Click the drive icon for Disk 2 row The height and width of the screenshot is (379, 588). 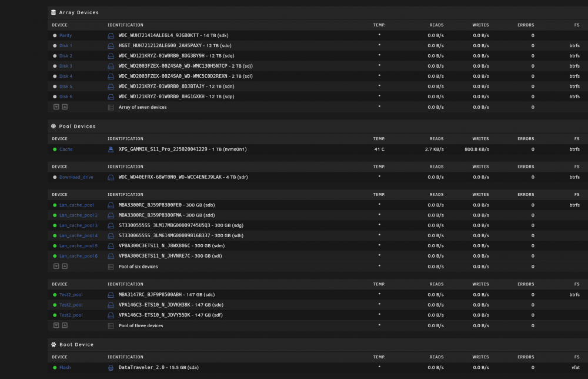(x=111, y=56)
